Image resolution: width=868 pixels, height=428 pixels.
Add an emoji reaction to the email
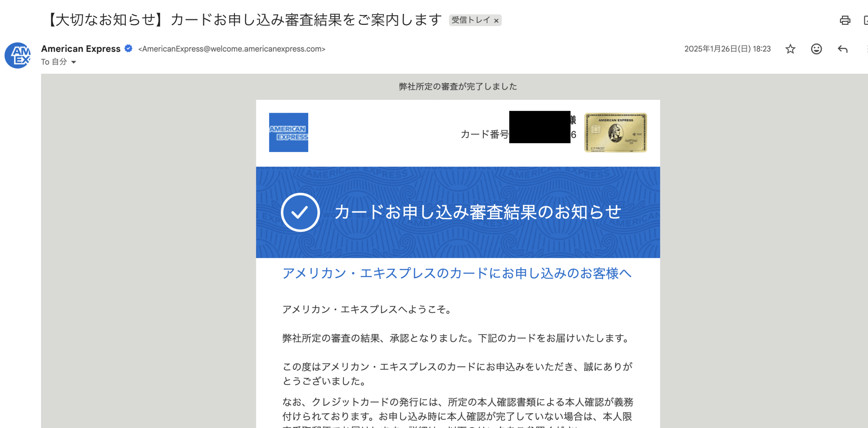(817, 49)
